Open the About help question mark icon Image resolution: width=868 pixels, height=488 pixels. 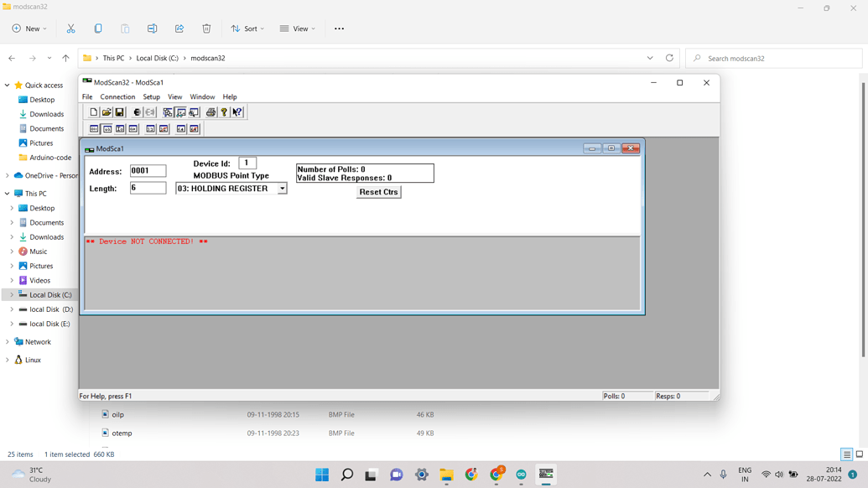pos(224,112)
